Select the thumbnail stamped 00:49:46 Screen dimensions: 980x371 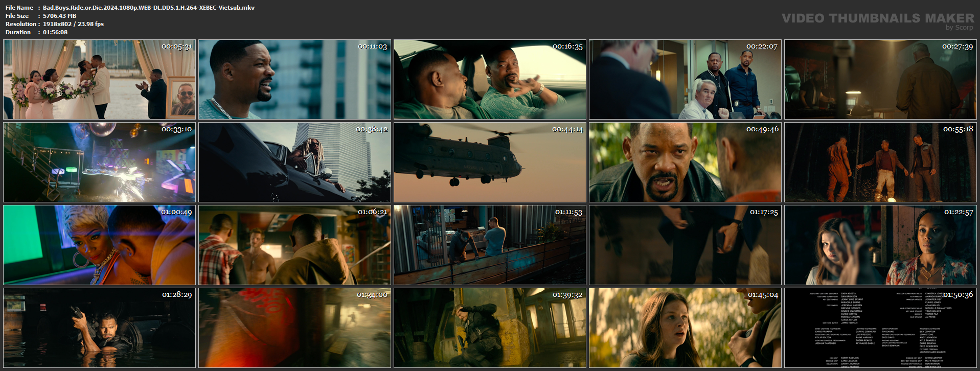[685, 162]
